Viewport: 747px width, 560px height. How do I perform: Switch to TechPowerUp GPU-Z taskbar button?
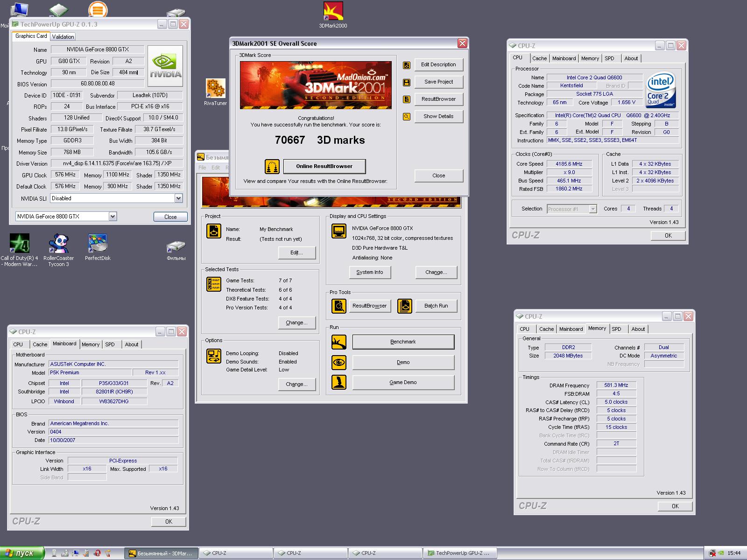pyautogui.click(x=460, y=553)
